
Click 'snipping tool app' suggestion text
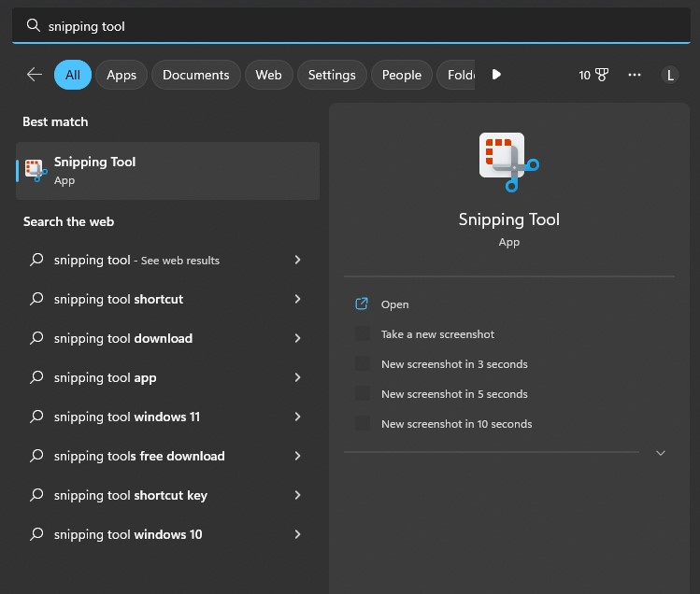(106, 377)
